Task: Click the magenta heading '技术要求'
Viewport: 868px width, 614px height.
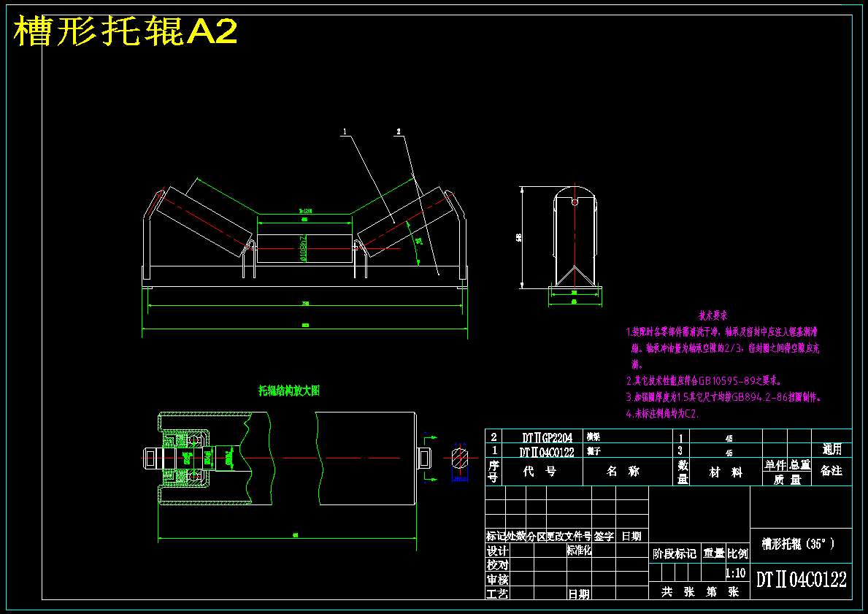Action: coord(713,315)
